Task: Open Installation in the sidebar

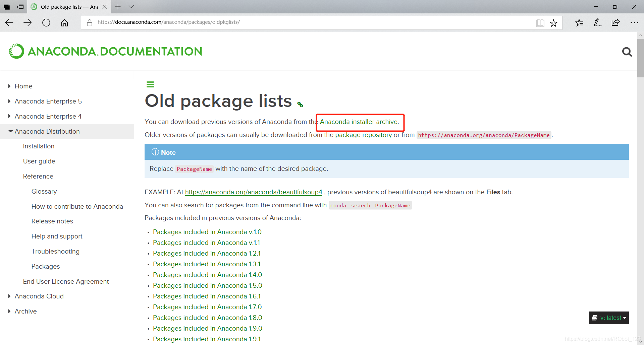Action: click(x=39, y=146)
